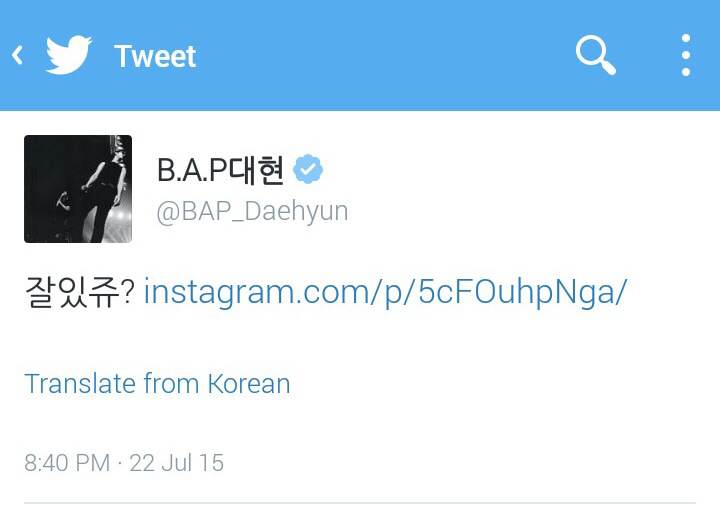Tap the blank space below the tweet link
Viewport: 720px width, 506px height.
360,340
